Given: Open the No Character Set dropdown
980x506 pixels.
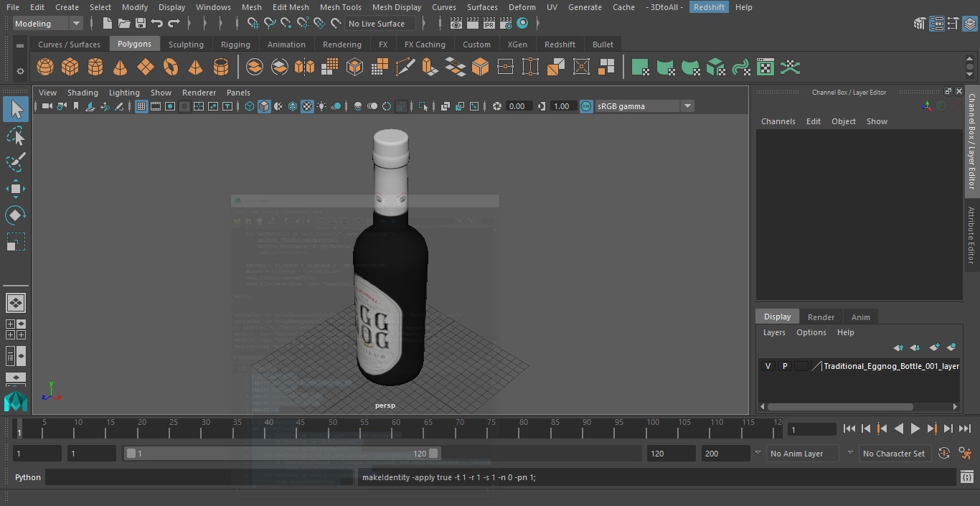Looking at the screenshot, I should click(894, 454).
